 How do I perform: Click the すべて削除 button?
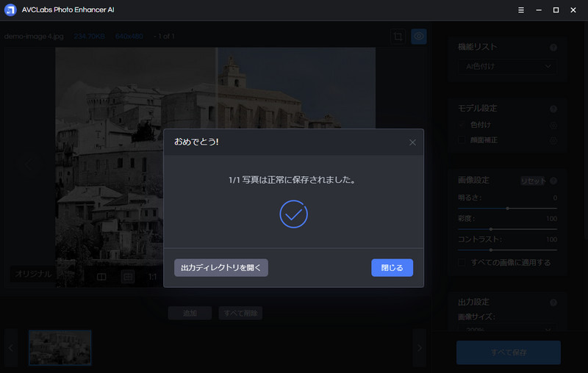(x=240, y=313)
